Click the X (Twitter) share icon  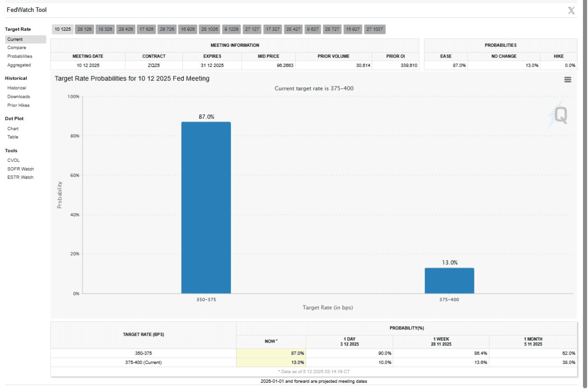tap(571, 11)
